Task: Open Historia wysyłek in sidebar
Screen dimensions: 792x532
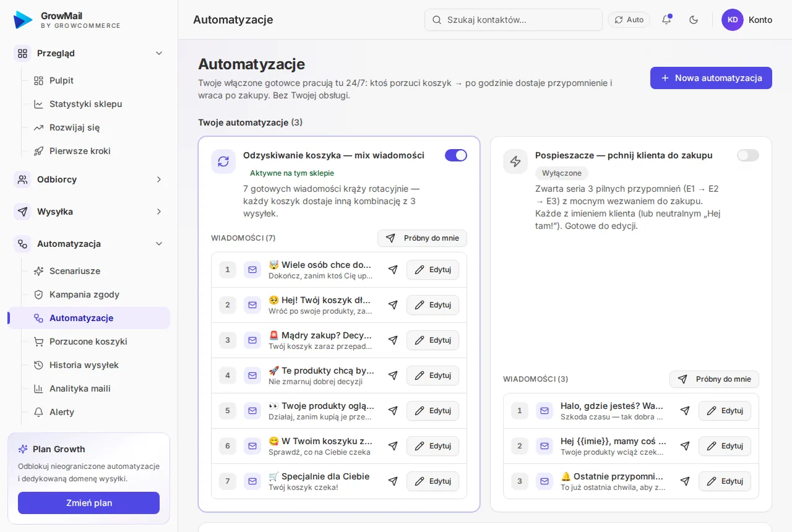Action: (x=99, y=365)
